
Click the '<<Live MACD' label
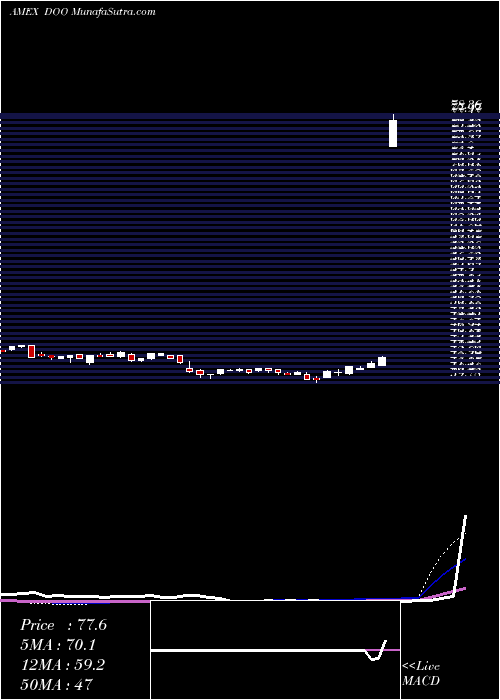[x=421, y=673]
